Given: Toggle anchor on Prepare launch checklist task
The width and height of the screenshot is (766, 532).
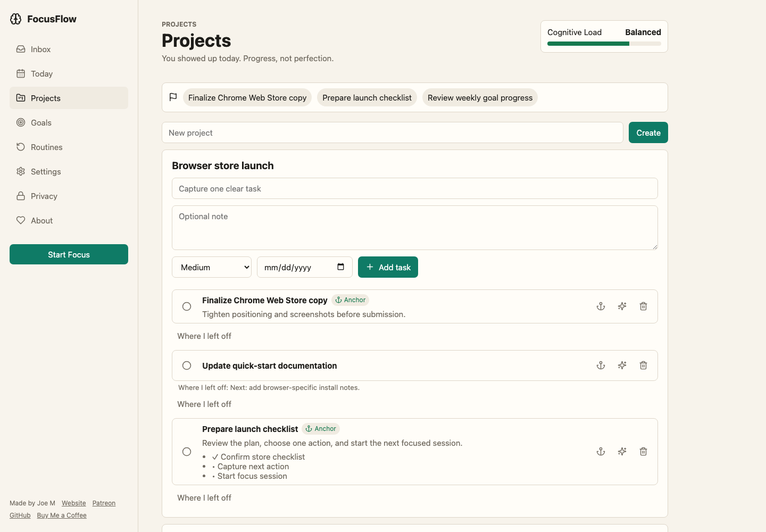Looking at the screenshot, I should pyautogui.click(x=601, y=452).
